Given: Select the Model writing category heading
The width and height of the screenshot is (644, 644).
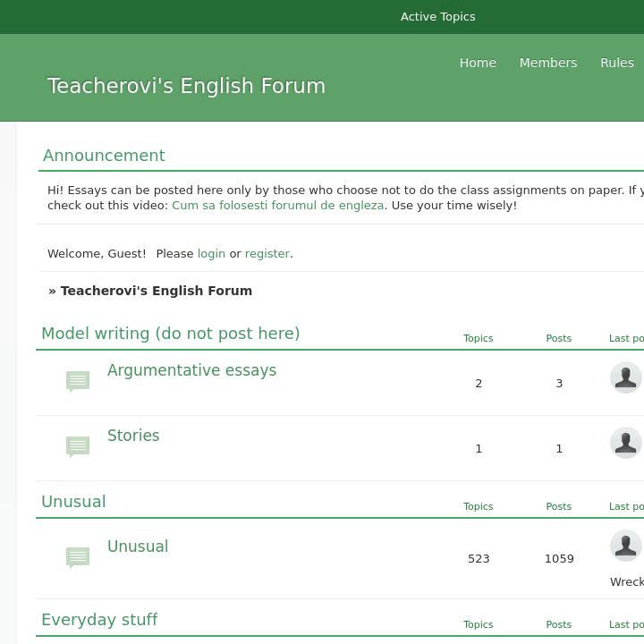Looking at the screenshot, I should [x=170, y=334].
